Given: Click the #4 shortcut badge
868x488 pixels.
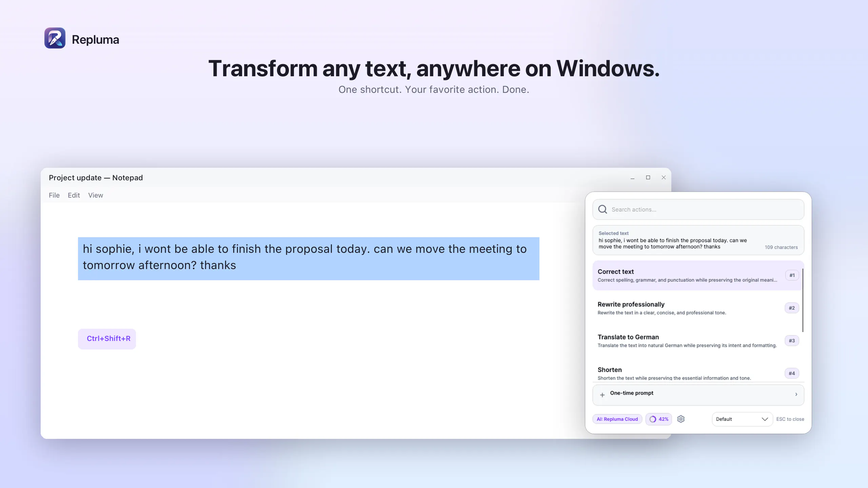Looking at the screenshot, I should coord(792,373).
